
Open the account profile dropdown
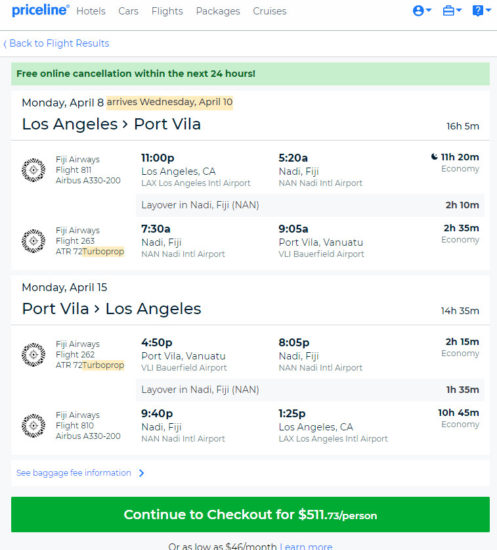tap(422, 11)
